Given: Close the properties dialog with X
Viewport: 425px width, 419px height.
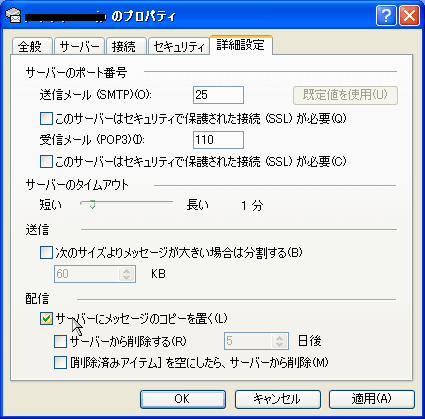Looking at the screenshot, I should pyautogui.click(x=409, y=15).
